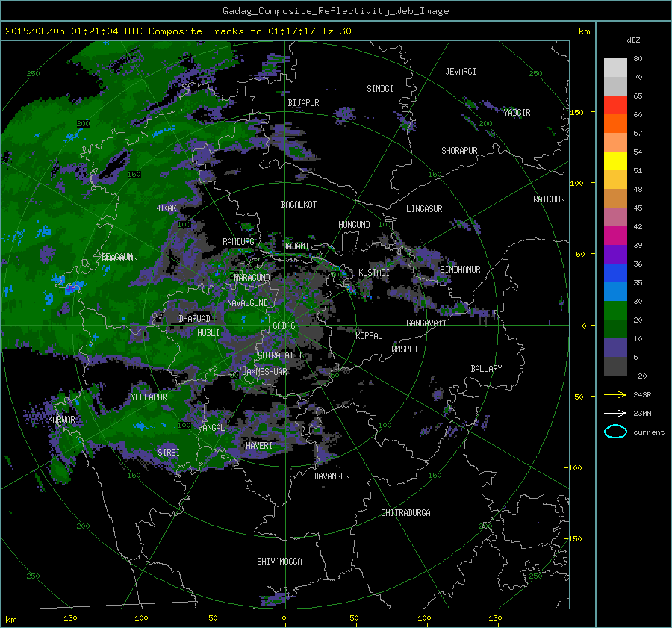Click the purple 10 dBZ color swatch
Viewport: 672px width, 628px height.
point(615,348)
